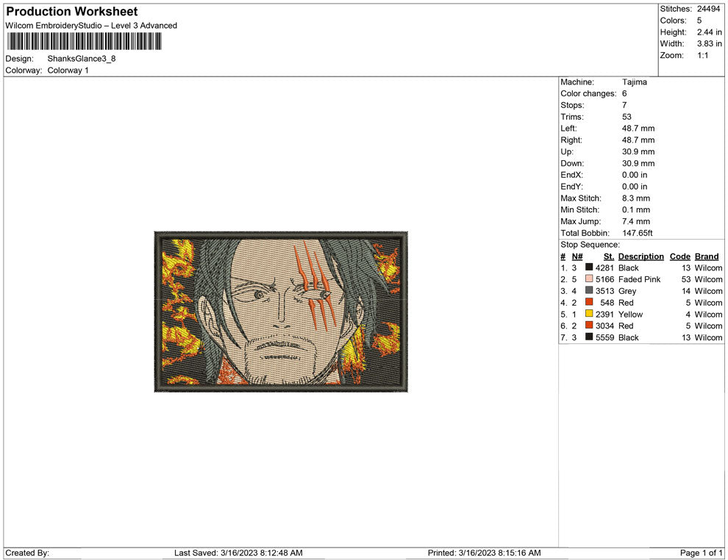Click the Grey description text
This screenshot has width=728, height=560.
(627, 291)
